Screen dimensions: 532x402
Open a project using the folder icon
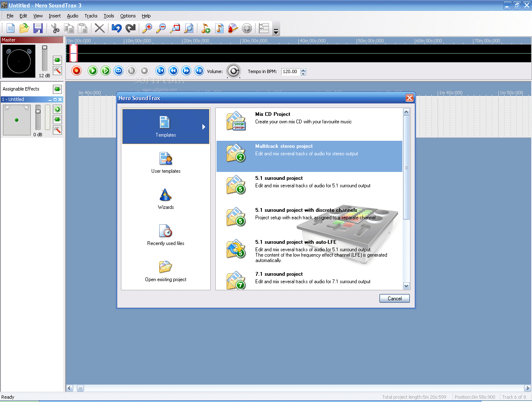[x=24, y=28]
